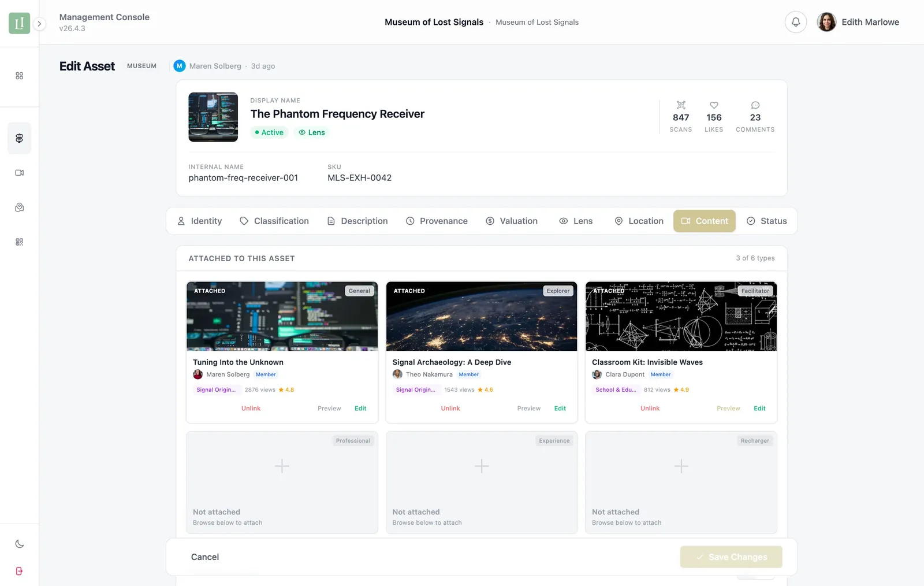This screenshot has width=924, height=586.
Task: Toggle the Lens badge next to Active
Action: click(311, 132)
